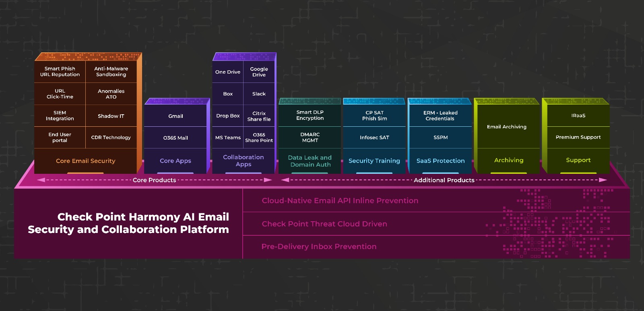This screenshot has height=311, width=644.
Task: Click Cloud-Native Email API Inline Prevention row
Action: (x=340, y=200)
